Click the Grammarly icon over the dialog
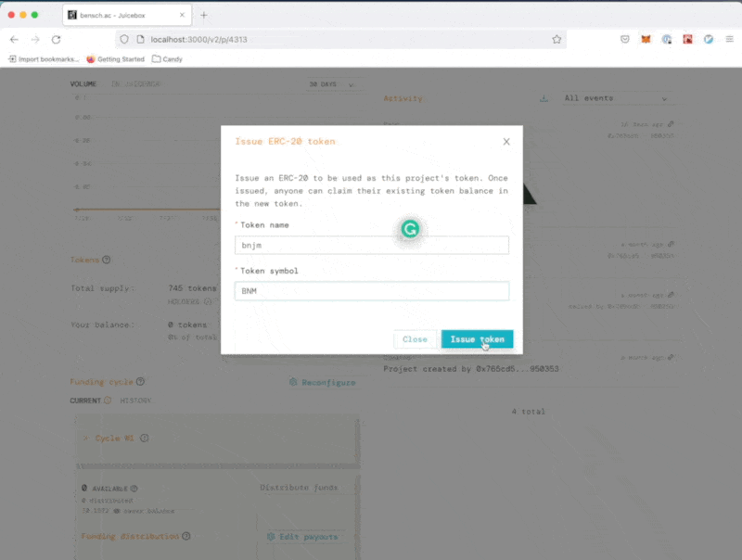742x560 pixels. point(410,229)
